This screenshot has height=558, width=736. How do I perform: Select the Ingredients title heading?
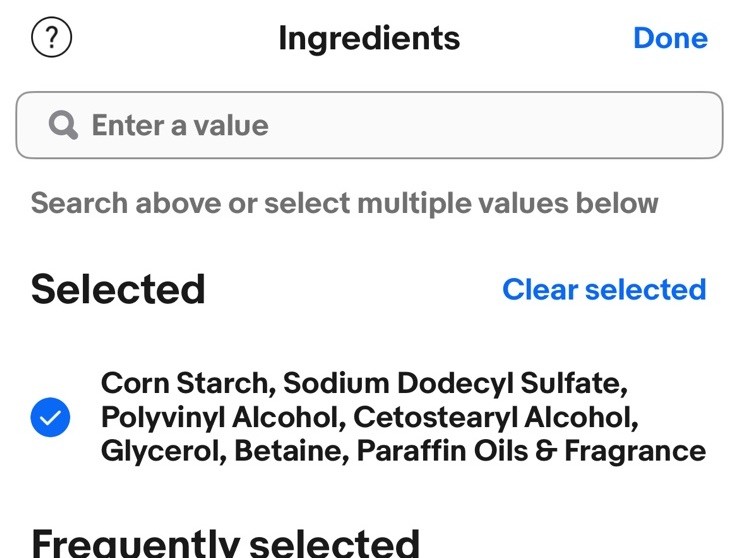(369, 38)
